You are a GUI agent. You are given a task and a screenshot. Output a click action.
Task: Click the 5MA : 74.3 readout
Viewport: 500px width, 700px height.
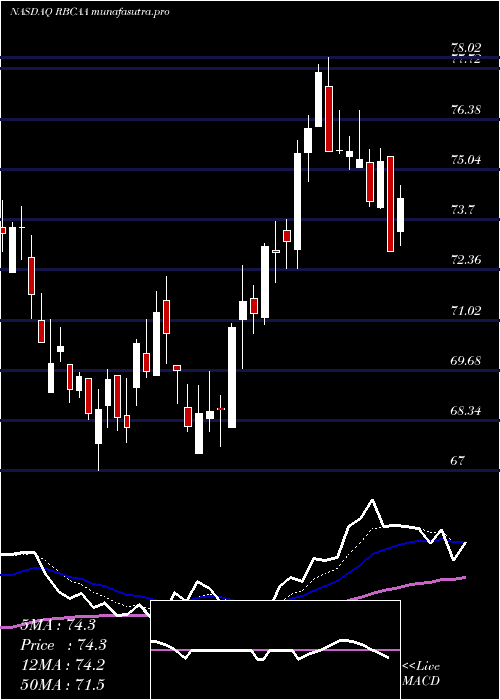pos(58,625)
